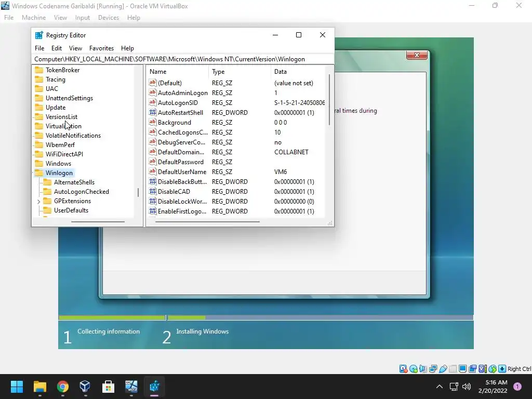Screen dimensions: 532x399
Task: Click the network icon in system tray
Action: tap(454, 387)
